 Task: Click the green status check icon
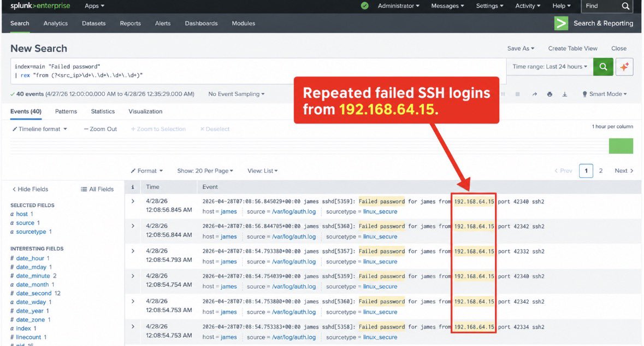[x=364, y=6]
